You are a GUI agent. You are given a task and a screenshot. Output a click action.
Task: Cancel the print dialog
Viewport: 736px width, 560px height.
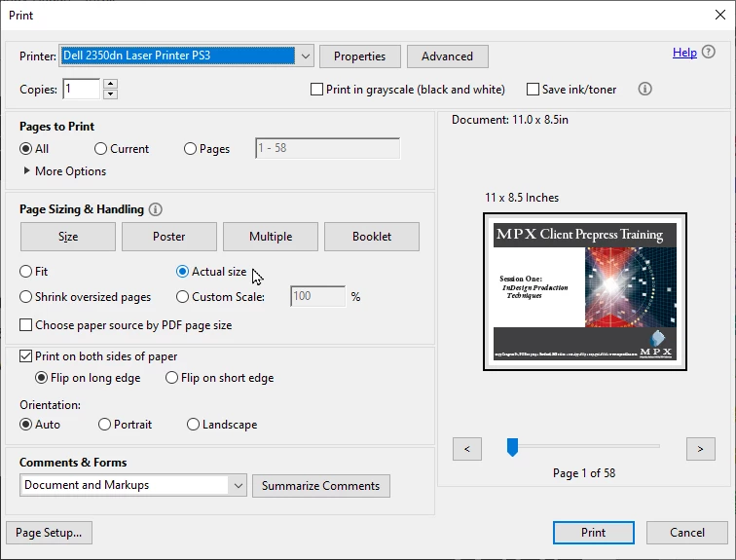tap(687, 533)
